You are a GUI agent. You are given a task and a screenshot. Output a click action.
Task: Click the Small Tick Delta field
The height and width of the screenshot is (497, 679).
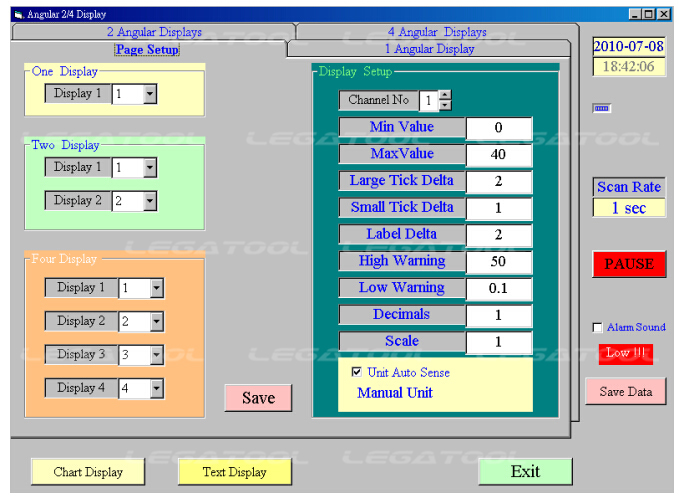pos(498,208)
